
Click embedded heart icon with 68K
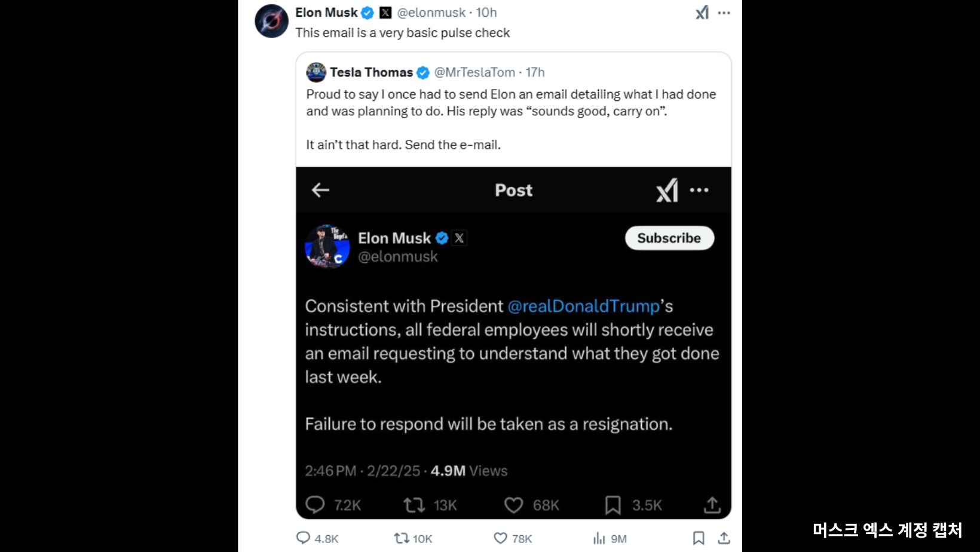514,505
